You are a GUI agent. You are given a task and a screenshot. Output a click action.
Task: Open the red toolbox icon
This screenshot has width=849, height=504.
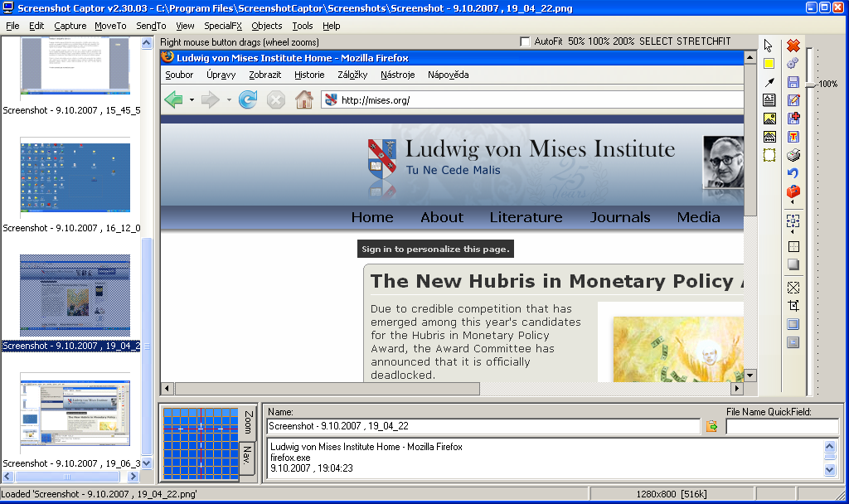click(793, 191)
